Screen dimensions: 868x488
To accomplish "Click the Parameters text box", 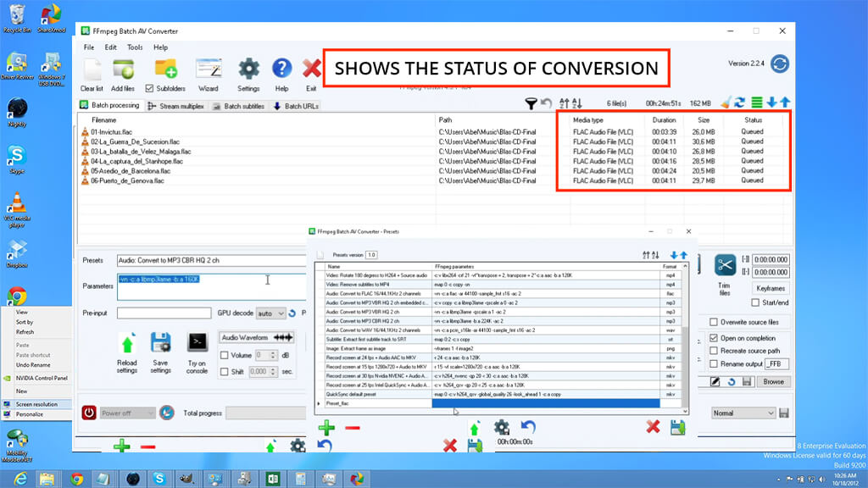I will [x=211, y=286].
